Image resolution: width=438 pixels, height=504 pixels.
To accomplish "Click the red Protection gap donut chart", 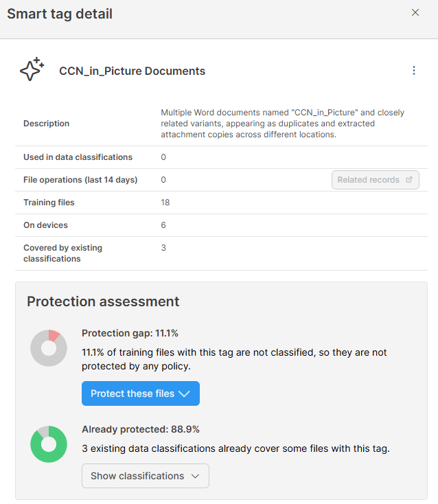I will click(x=49, y=348).
